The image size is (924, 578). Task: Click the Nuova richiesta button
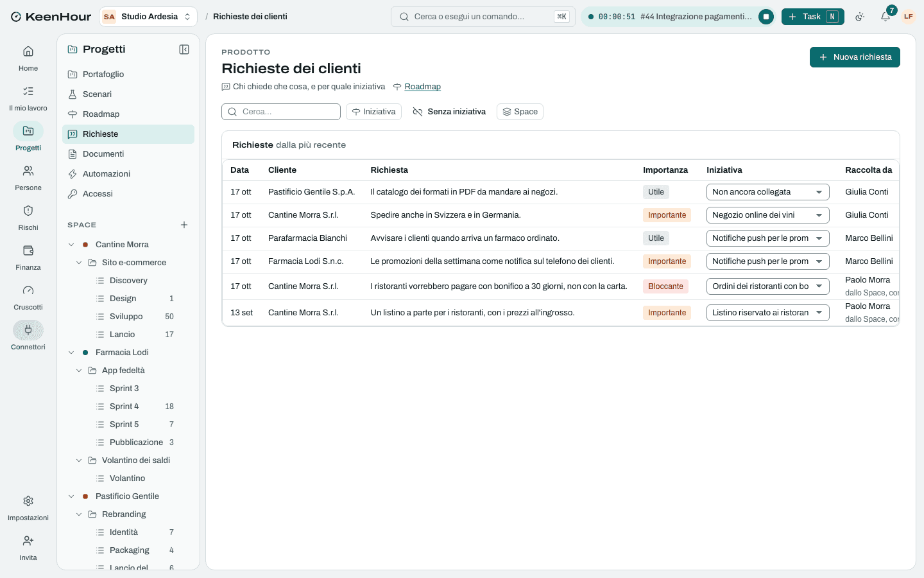(855, 57)
